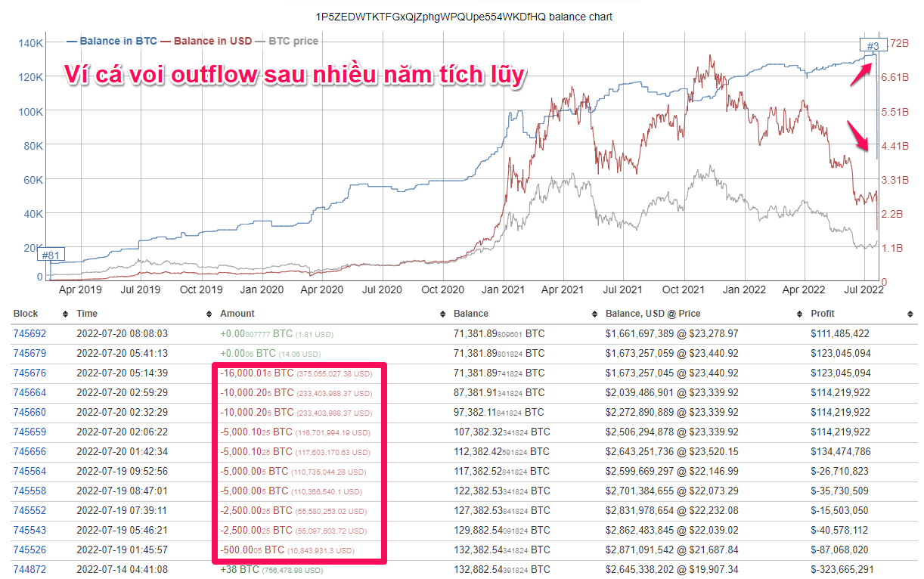
Task: Click the Profit column header
Action: [x=823, y=314]
